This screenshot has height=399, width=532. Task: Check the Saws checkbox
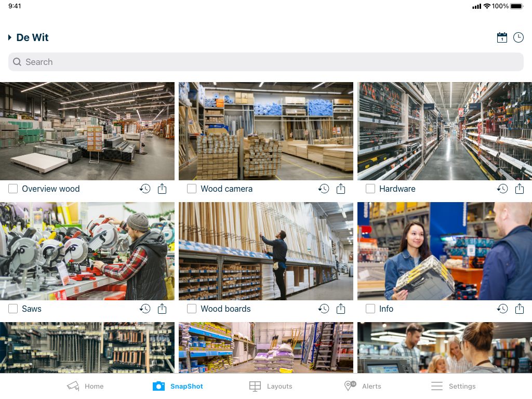tap(13, 309)
